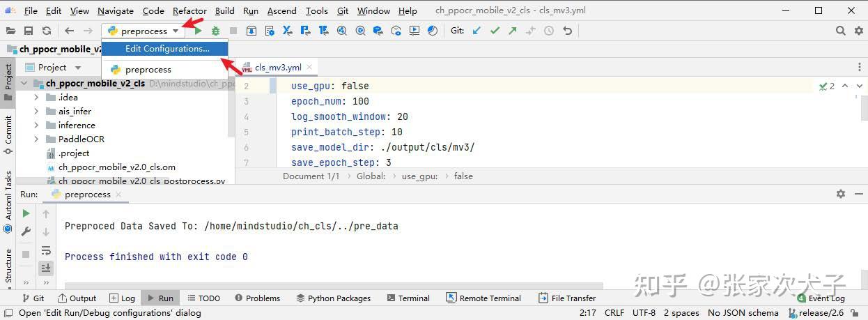Start debugging with the bug icon
The height and width of the screenshot is (320, 868).
pyautogui.click(x=215, y=31)
